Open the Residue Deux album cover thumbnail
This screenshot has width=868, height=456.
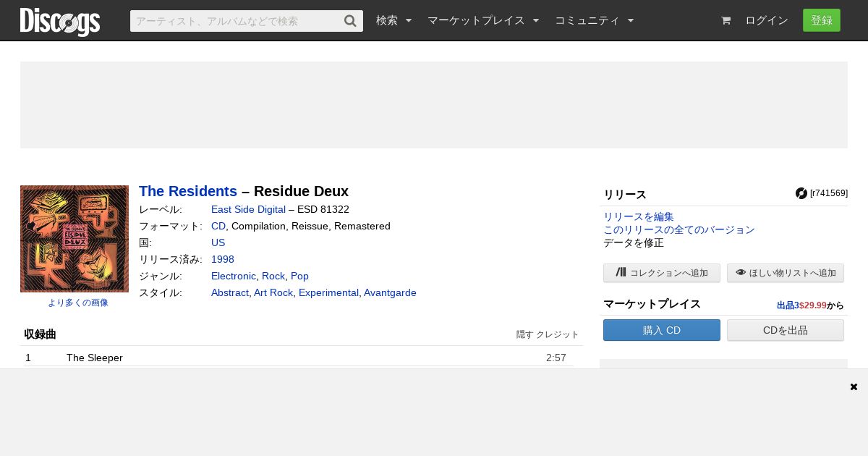75,239
